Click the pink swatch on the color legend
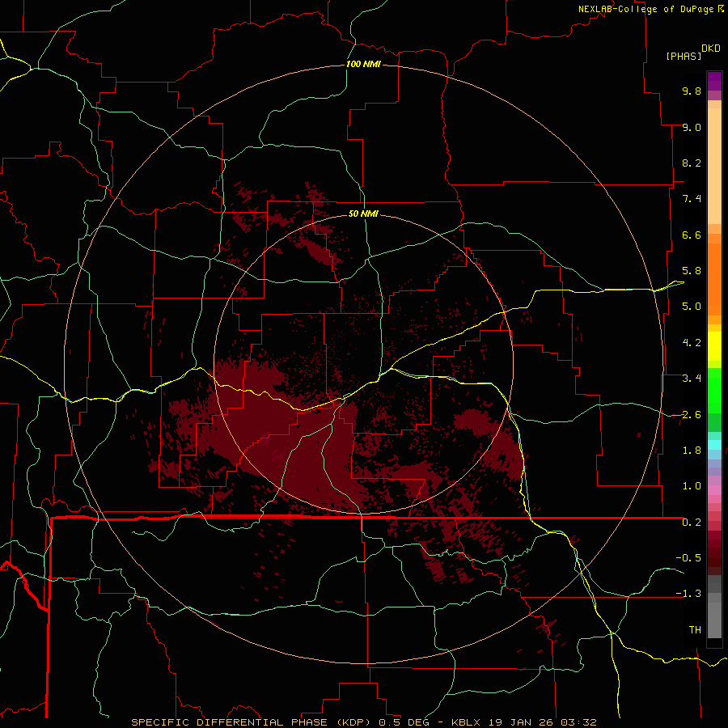728x728 pixels. (714, 490)
